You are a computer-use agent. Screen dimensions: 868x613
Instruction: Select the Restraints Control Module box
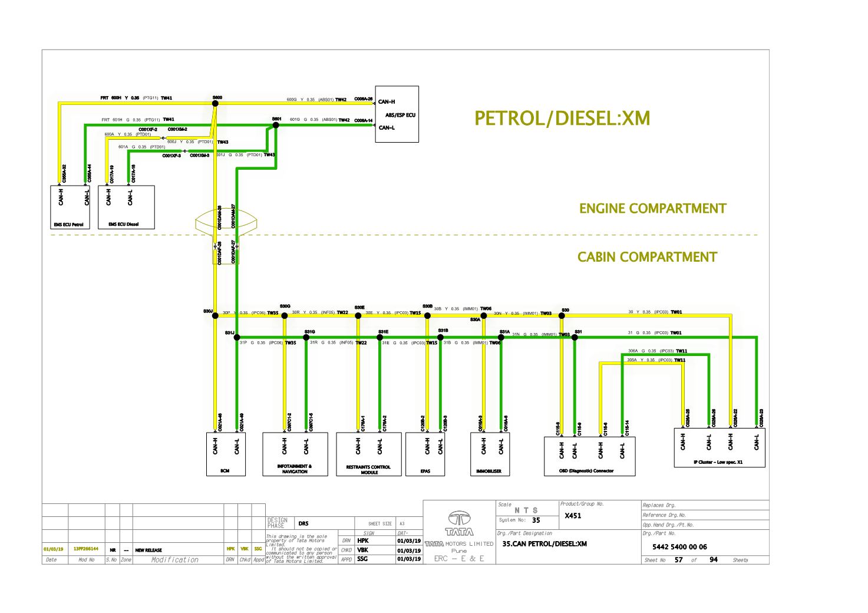click(369, 454)
